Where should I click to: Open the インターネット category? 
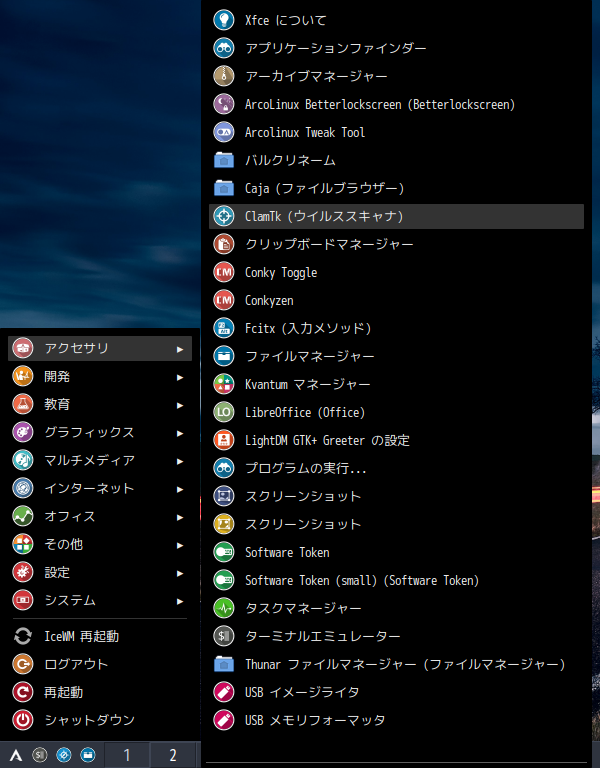pos(100,488)
